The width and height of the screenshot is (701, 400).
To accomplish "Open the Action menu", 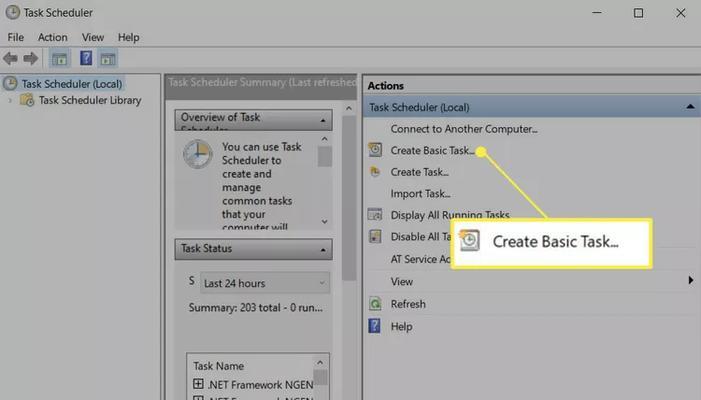I will [52, 37].
